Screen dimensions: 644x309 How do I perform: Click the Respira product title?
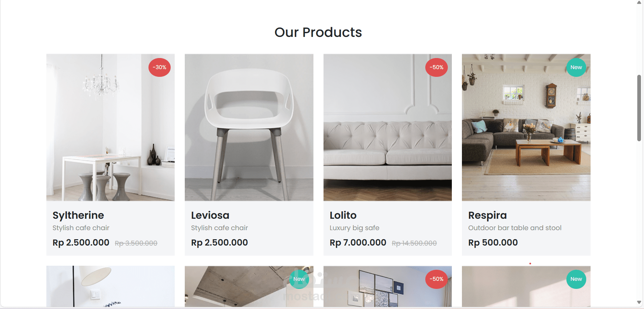[487, 215]
